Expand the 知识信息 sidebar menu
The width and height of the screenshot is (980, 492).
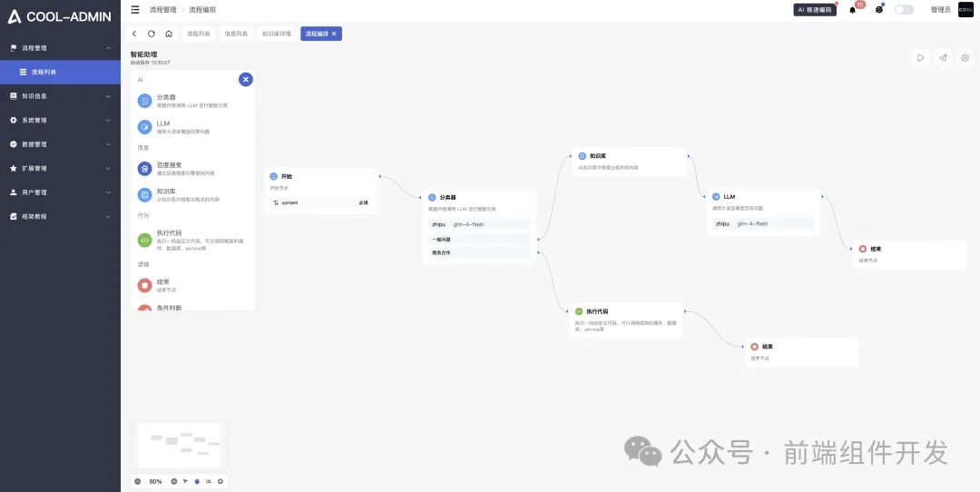[60, 96]
